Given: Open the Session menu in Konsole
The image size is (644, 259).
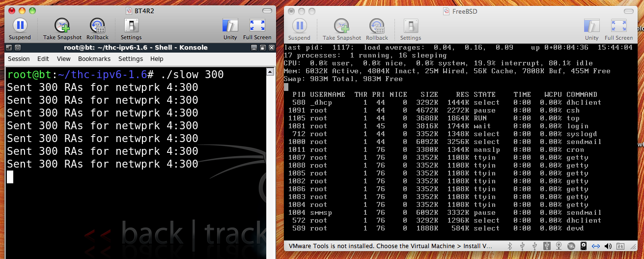Looking at the screenshot, I should 19,58.
